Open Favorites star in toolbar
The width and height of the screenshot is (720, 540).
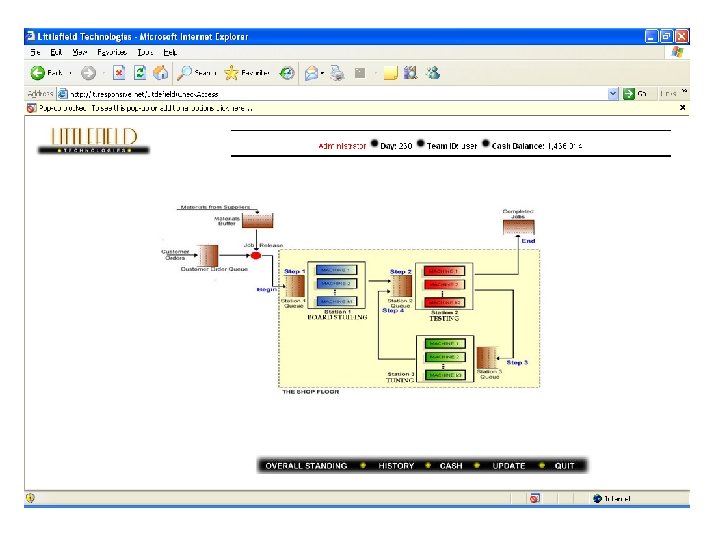[x=231, y=73]
